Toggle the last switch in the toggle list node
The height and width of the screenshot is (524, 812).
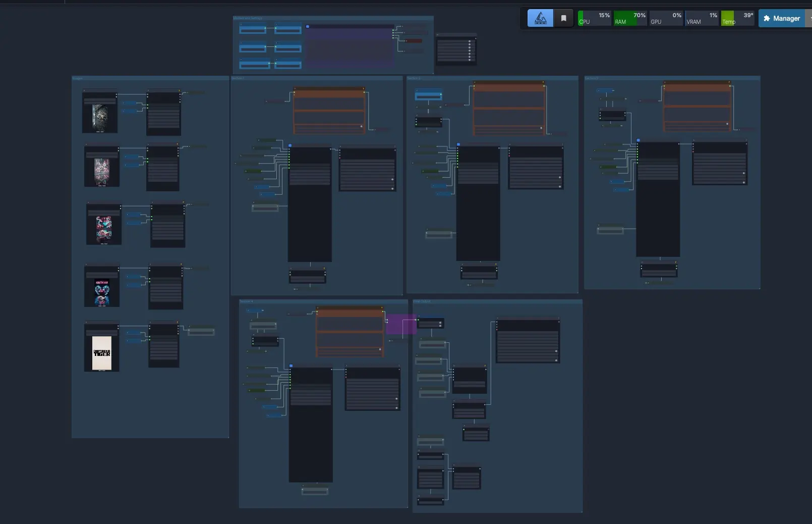point(470,60)
